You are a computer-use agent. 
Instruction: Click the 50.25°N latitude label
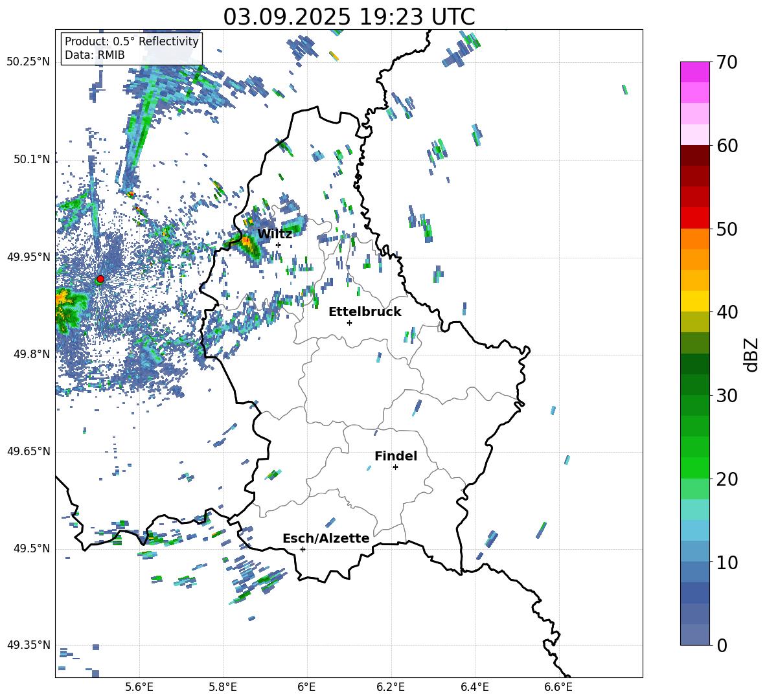(x=29, y=62)
